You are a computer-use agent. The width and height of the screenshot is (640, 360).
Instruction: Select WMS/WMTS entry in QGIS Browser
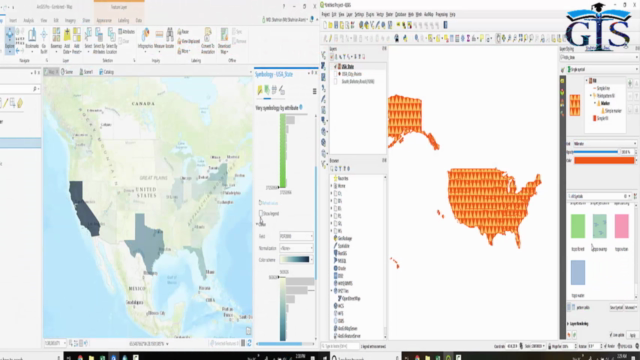click(343, 283)
